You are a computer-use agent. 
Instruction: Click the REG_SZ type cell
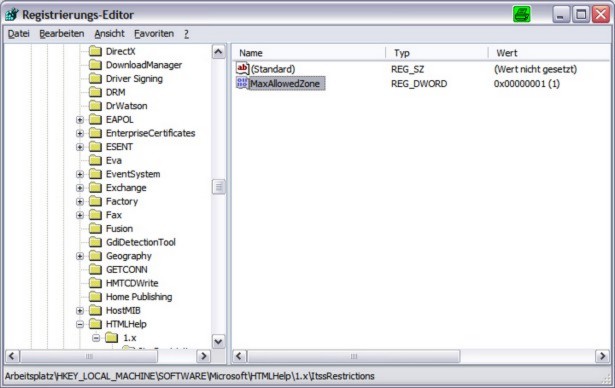(x=407, y=69)
